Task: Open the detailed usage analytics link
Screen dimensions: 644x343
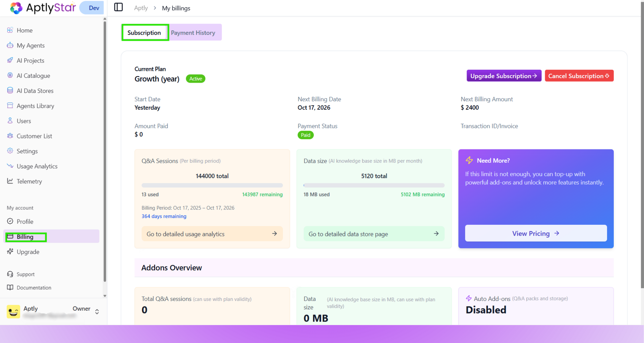Action: click(x=212, y=234)
